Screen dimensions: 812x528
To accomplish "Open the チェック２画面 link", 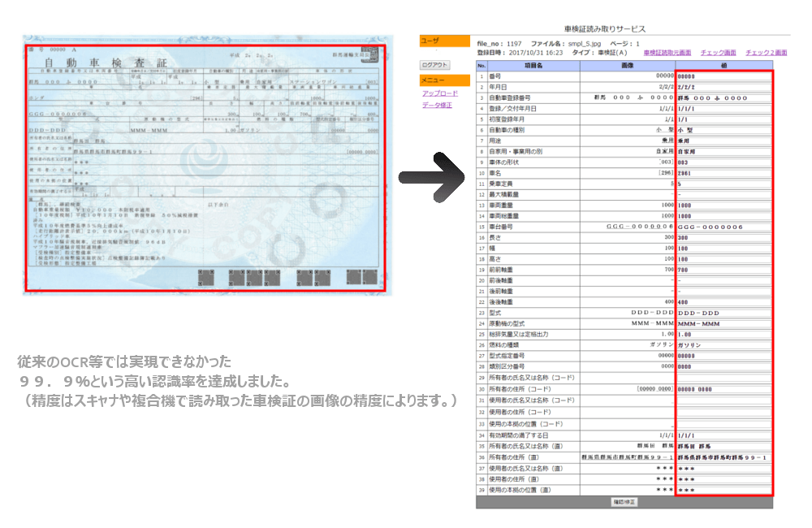I will (x=766, y=52).
